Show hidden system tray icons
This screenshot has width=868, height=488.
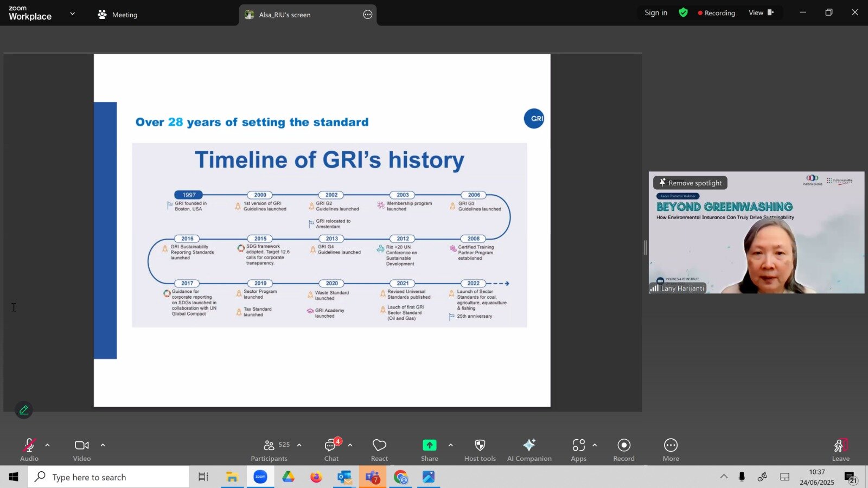click(724, 477)
